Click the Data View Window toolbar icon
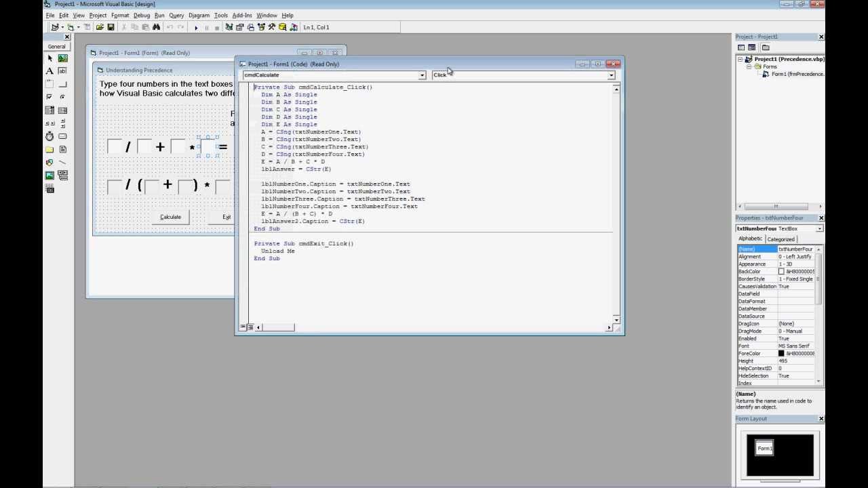This screenshot has width=868, height=488. [x=283, y=27]
